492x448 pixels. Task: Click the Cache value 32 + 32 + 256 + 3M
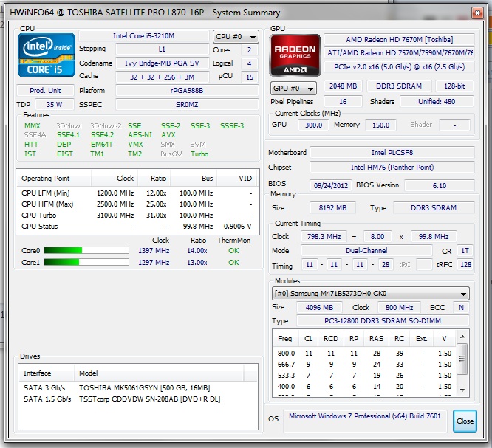tap(163, 77)
